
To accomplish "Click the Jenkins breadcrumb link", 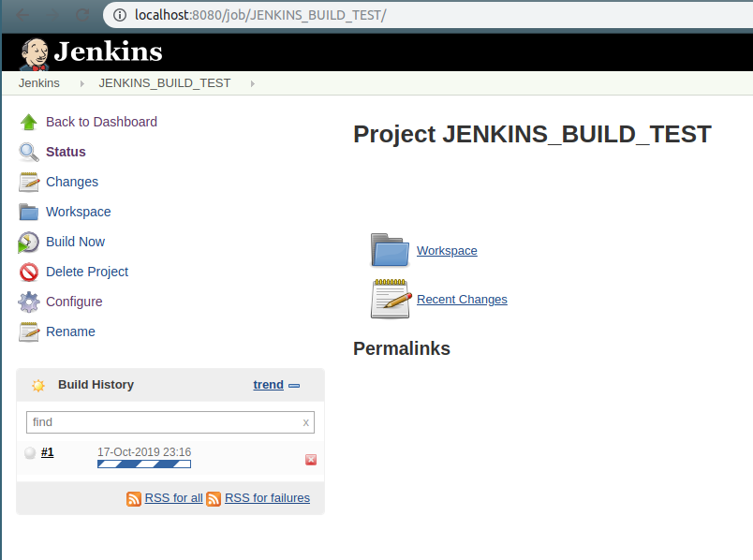I will click(x=39, y=83).
